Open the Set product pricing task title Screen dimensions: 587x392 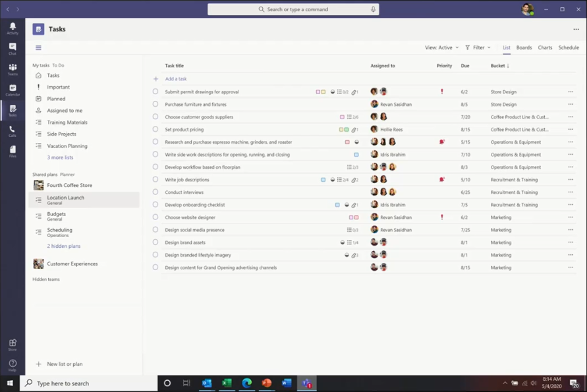click(184, 130)
